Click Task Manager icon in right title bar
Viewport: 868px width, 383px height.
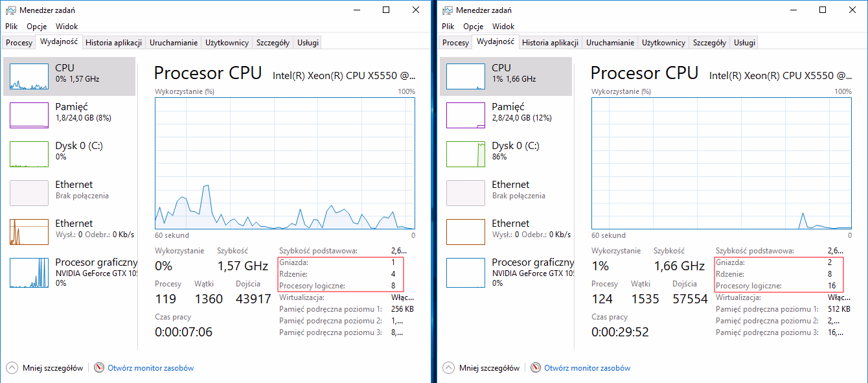pos(448,10)
